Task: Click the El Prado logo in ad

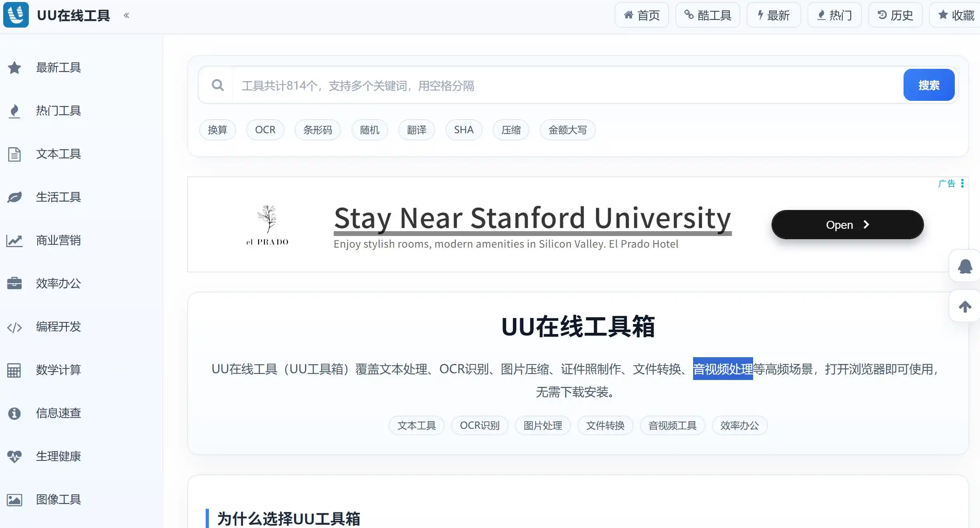Action: [267, 225]
